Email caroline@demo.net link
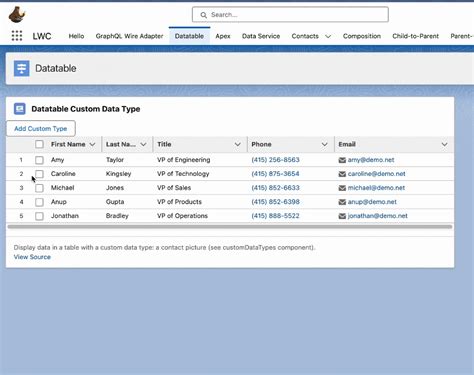Image resolution: width=474 pixels, height=375 pixels. (377, 174)
